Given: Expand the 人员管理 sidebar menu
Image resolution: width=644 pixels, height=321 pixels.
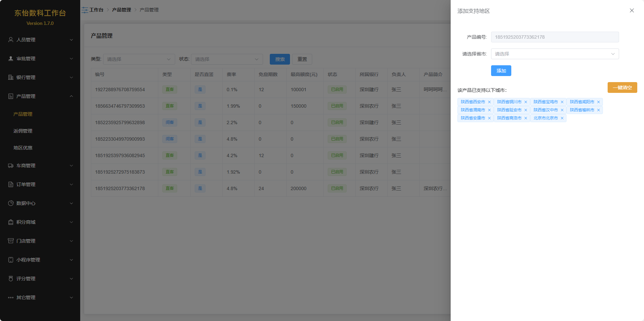Looking at the screenshot, I should [x=40, y=40].
